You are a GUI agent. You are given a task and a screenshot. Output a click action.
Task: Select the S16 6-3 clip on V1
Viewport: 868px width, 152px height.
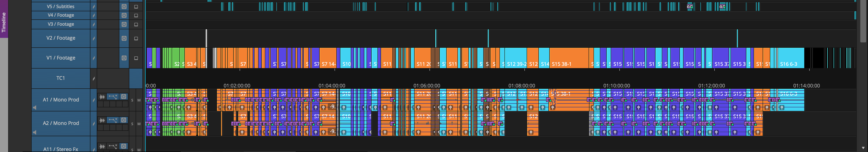791,58
